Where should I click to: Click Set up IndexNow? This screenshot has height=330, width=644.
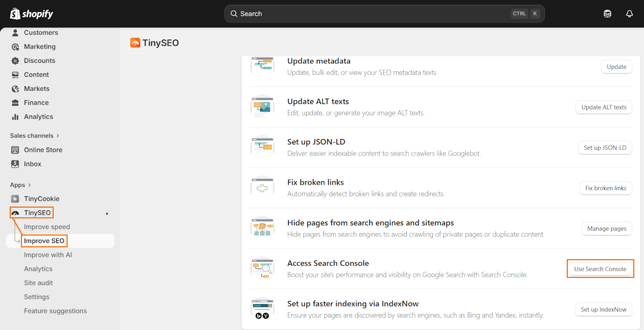tap(603, 309)
